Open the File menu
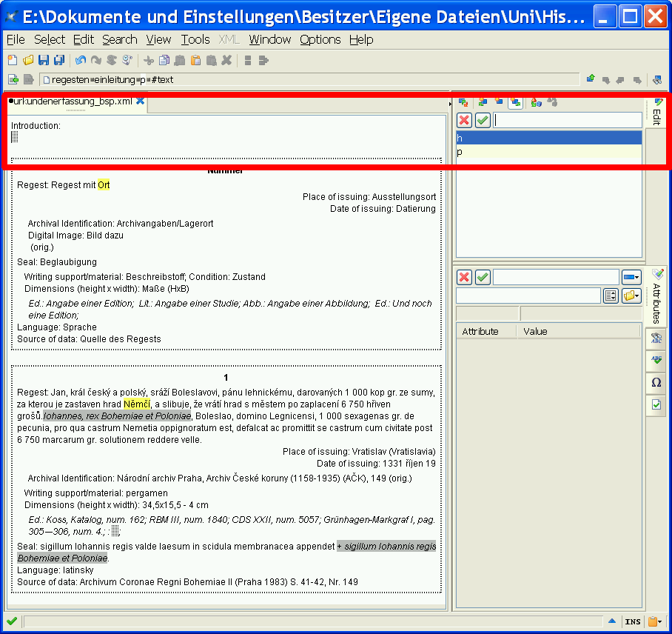The image size is (672, 634). coord(16,39)
